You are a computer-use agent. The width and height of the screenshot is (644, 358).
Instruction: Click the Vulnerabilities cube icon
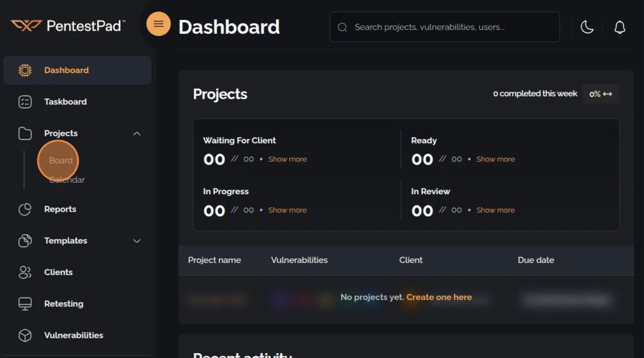pos(25,335)
